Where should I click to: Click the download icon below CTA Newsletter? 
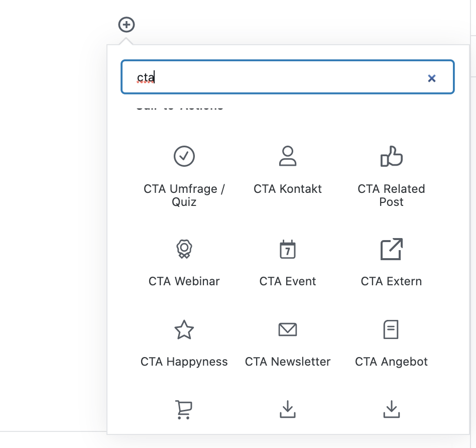tap(288, 410)
